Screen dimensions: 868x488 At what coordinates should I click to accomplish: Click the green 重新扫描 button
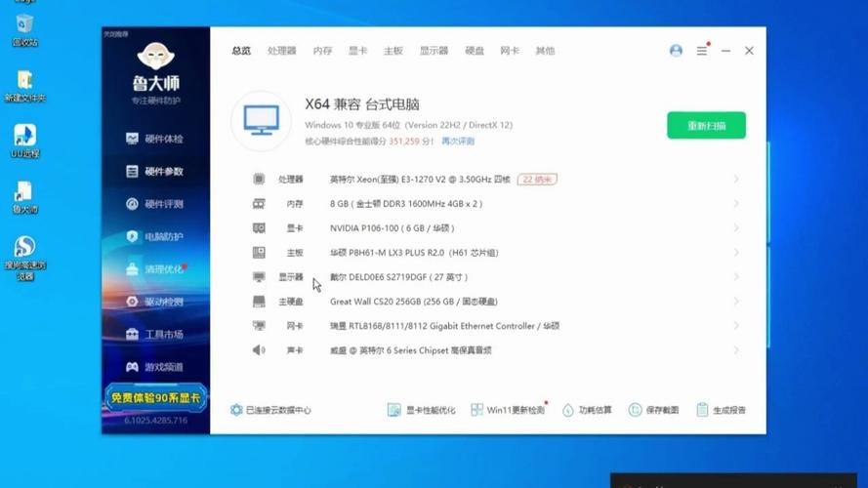706,125
